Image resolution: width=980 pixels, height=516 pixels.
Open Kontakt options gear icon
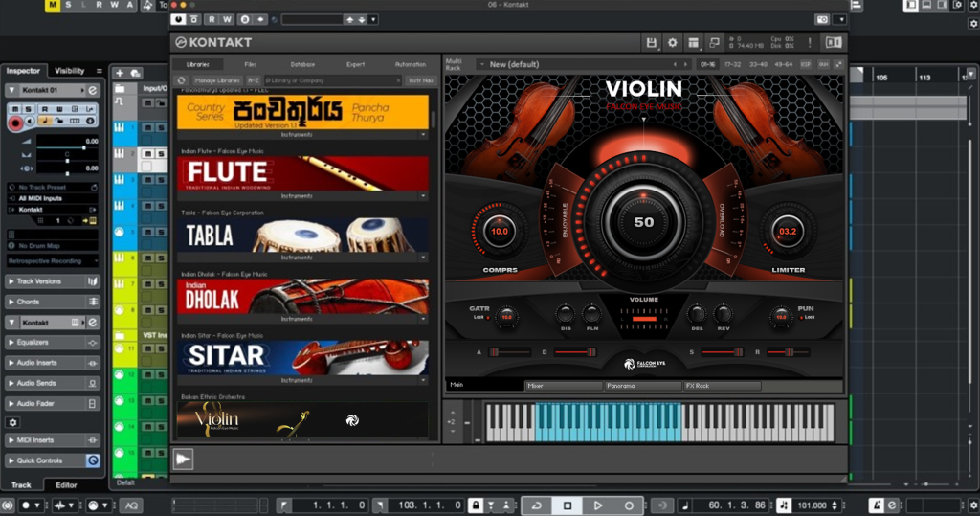(672, 43)
